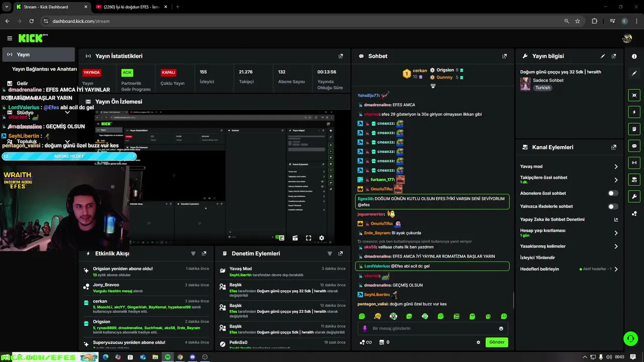Viewport: 644px width, 362px height.
Task: Select Yayın in left sidebar
Action: tap(38, 54)
